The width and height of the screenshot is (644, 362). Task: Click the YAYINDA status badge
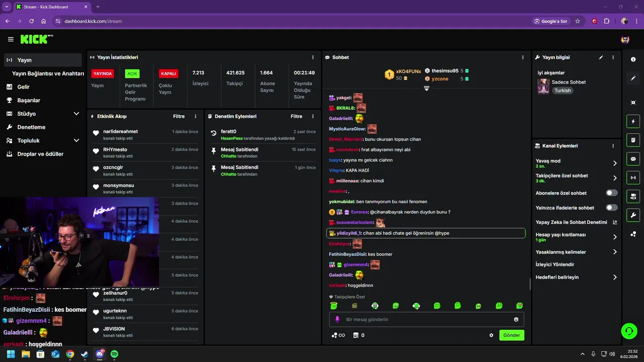pyautogui.click(x=103, y=73)
